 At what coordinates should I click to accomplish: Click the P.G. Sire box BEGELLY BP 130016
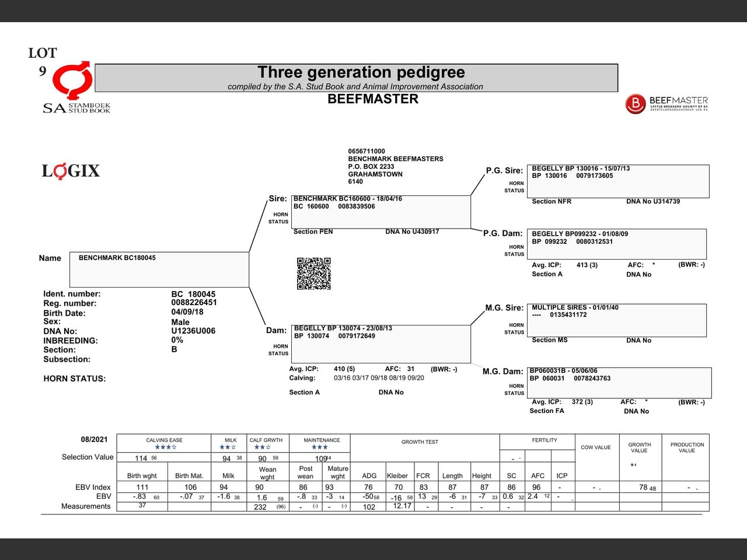617,181
